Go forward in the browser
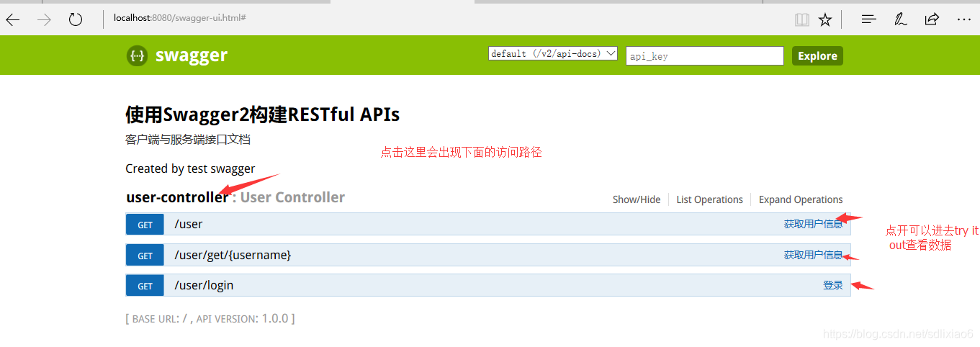 tap(44, 19)
